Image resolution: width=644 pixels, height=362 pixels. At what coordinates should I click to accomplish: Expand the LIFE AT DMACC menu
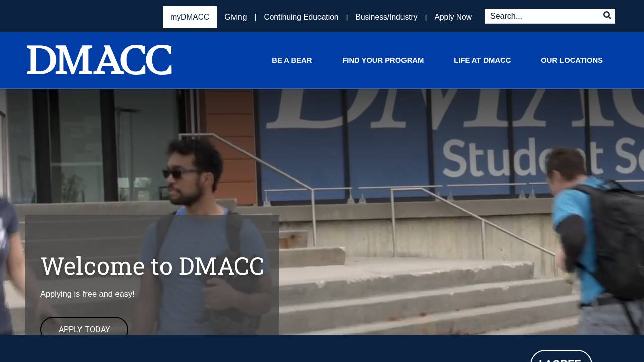point(482,60)
